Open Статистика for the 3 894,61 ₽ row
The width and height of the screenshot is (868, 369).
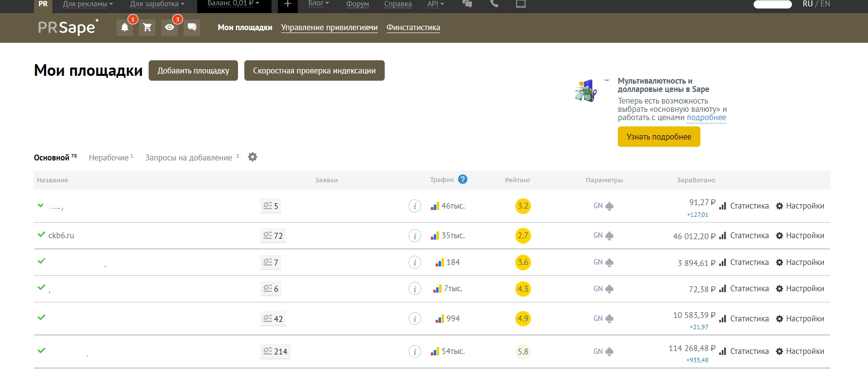744,263
